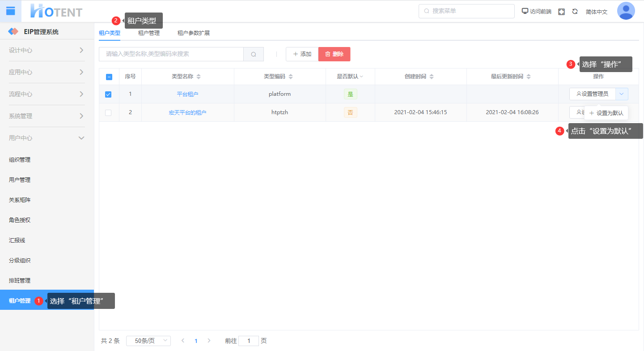
Task: Go to next page arrow
Action: pos(209,341)
